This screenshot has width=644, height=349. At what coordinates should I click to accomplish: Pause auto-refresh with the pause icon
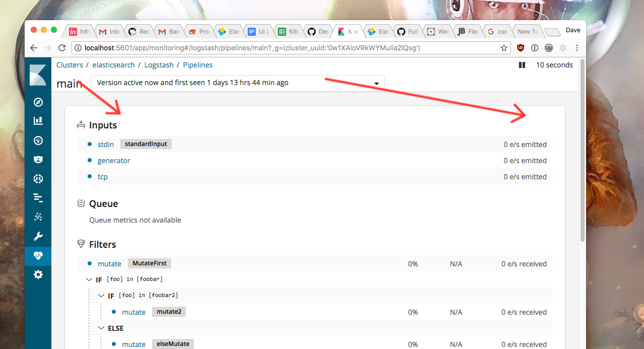522,65
